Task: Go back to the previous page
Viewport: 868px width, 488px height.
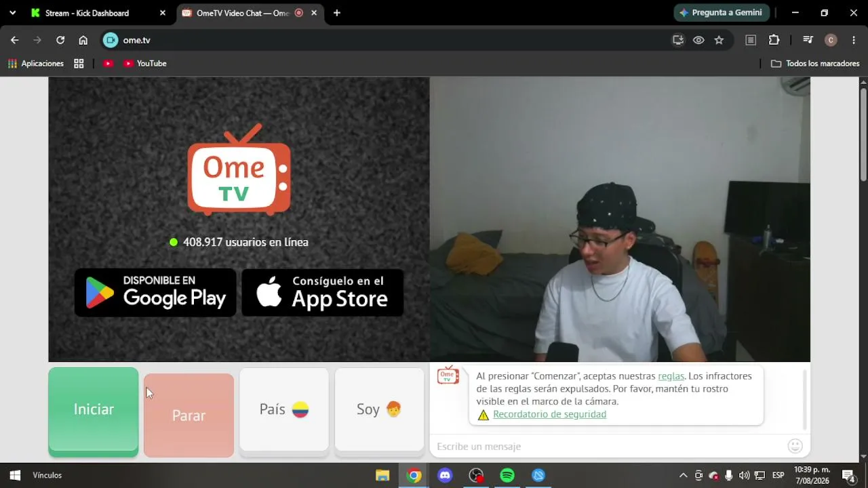Action: point(14,40)
